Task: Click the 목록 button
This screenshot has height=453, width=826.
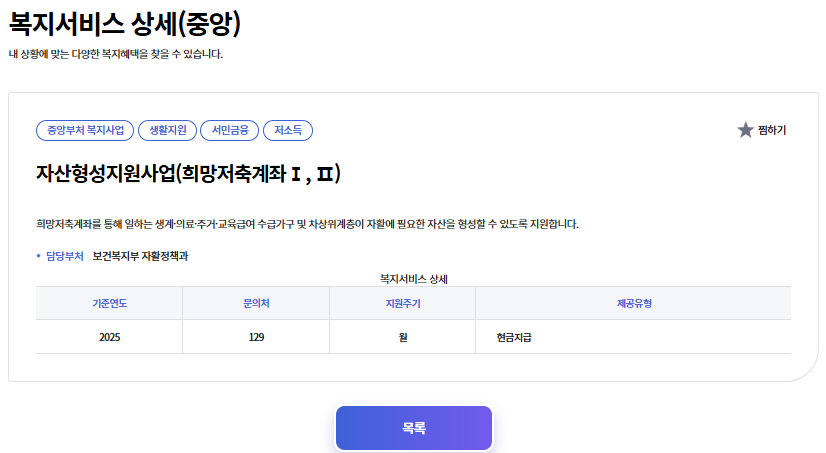Action: pyautogui.click(x=414, y=428)
